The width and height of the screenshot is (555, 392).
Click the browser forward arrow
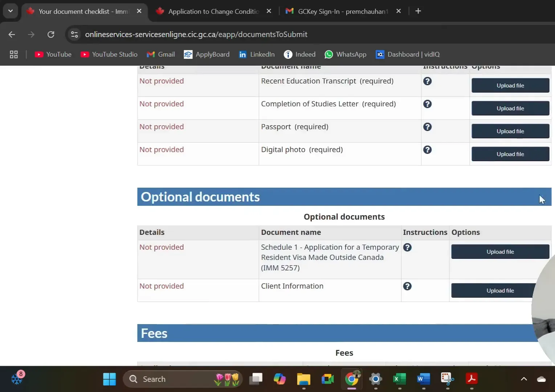pyautogui.click(x=31, y=34)
